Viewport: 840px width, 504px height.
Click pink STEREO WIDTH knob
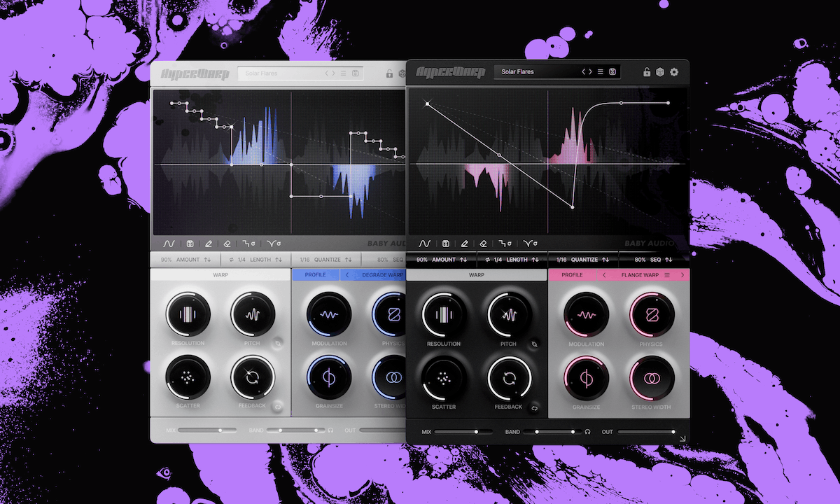pyautogui.click(x=652, y=379)
